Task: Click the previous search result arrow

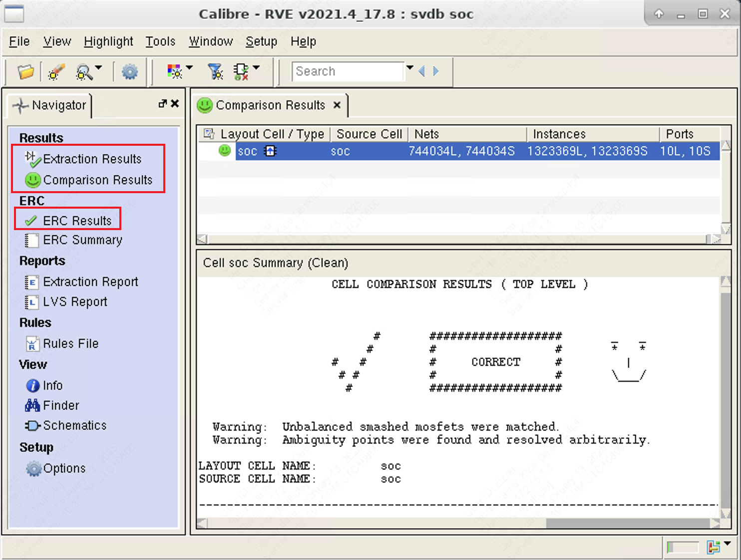Action: tap(422, 71)
